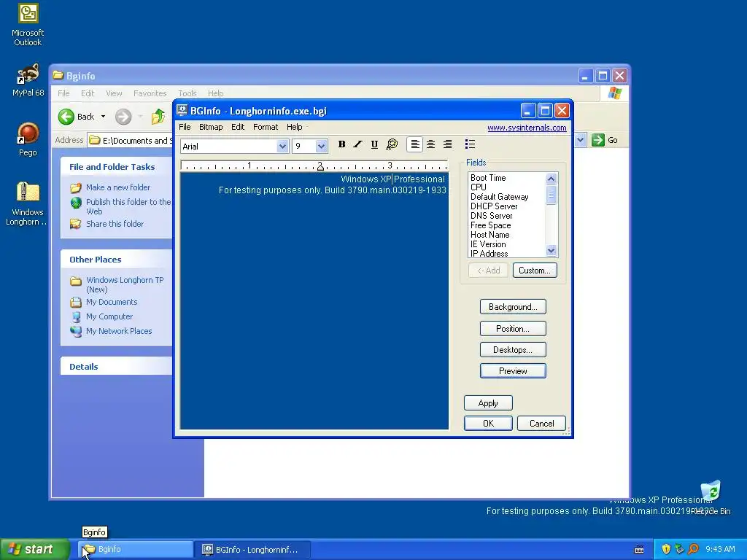Open the File menu in BGInfo
This screenshot has height=560, width=747.
coord(185,127)
